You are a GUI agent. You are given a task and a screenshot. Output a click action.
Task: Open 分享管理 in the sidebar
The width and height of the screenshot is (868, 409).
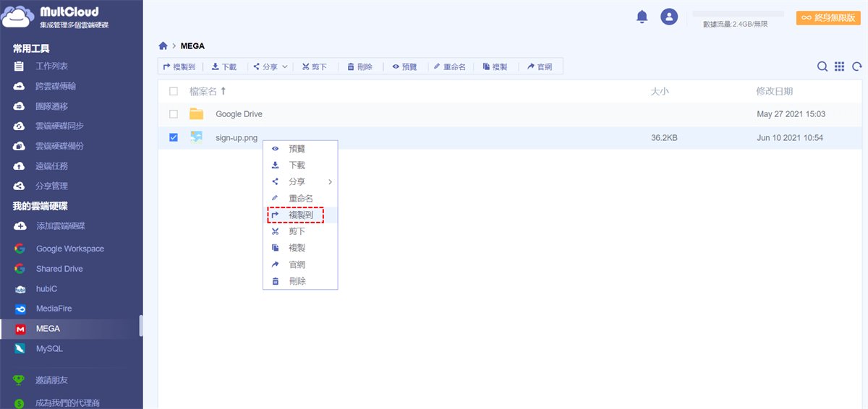click(x=51, y=186)
